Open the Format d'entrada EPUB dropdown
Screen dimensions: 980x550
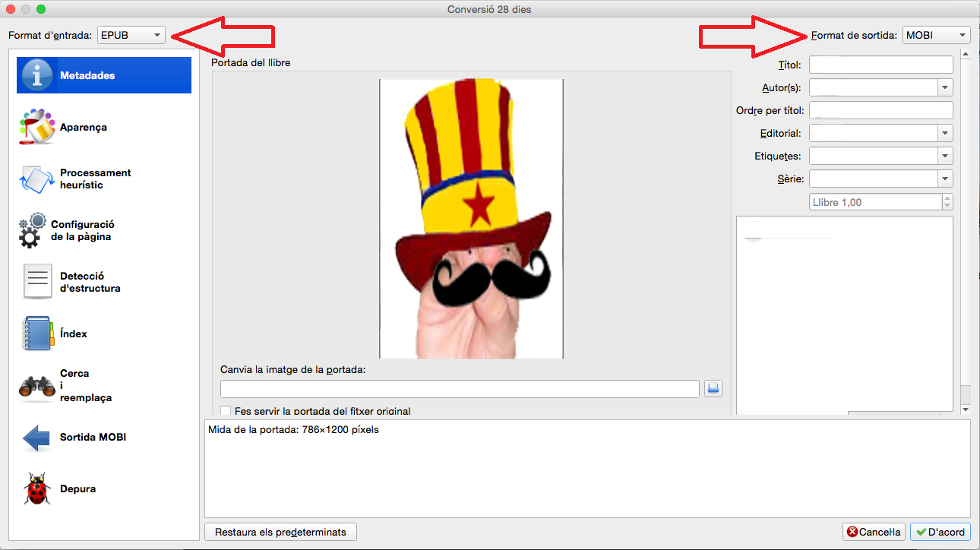(x=131, y=35)
